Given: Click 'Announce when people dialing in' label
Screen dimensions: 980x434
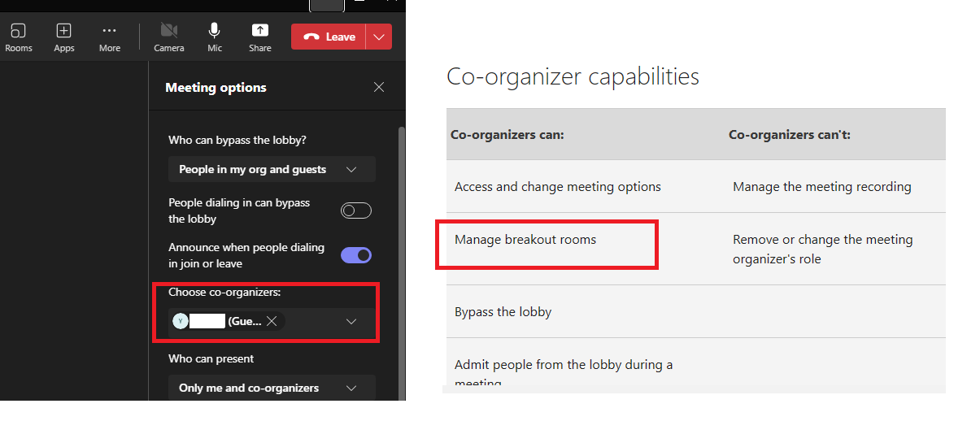Looking at the screenshot, I should pyautogui.click(x=246, y=255).
